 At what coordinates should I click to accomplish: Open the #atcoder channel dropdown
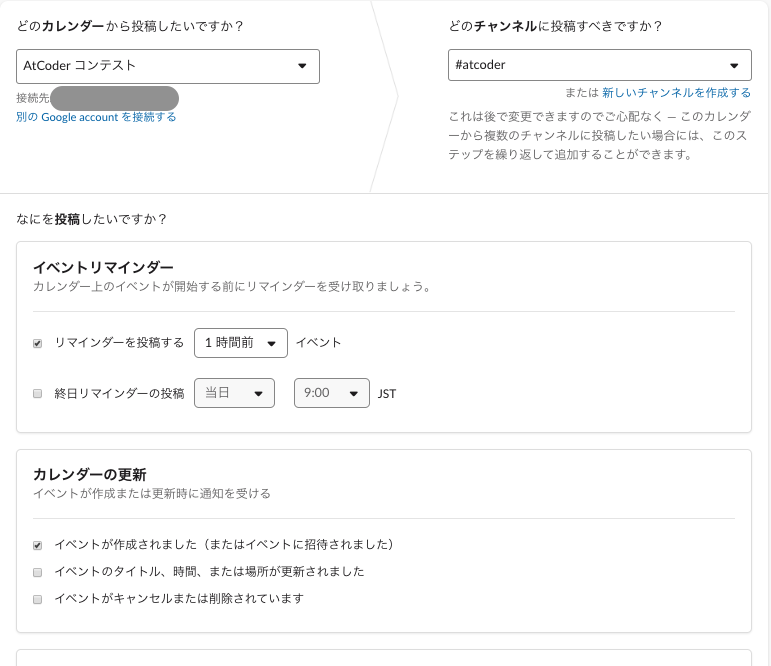click(x=599, y=65)
